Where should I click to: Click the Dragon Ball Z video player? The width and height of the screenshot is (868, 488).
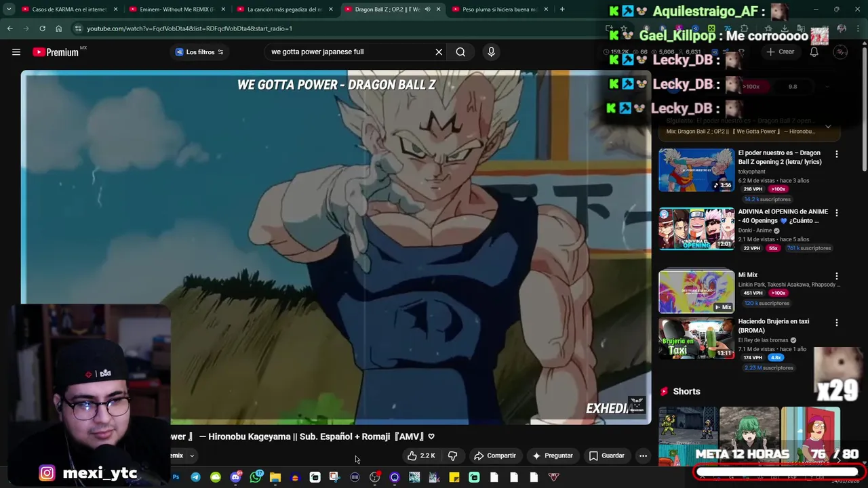336,247
